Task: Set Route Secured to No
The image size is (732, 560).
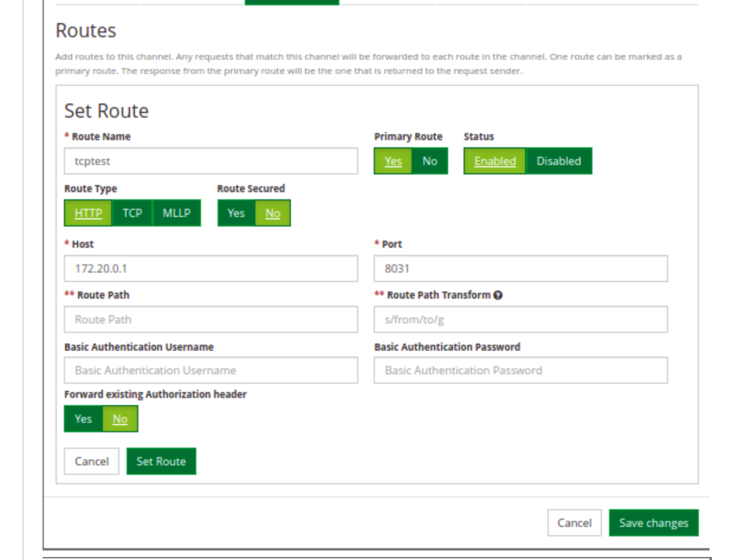Action: click(273, 213)
